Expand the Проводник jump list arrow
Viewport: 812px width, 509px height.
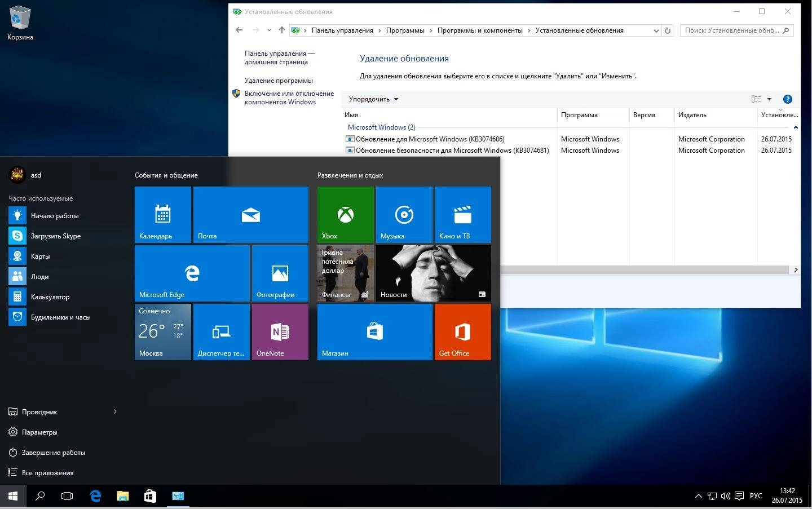click(115, 412)
